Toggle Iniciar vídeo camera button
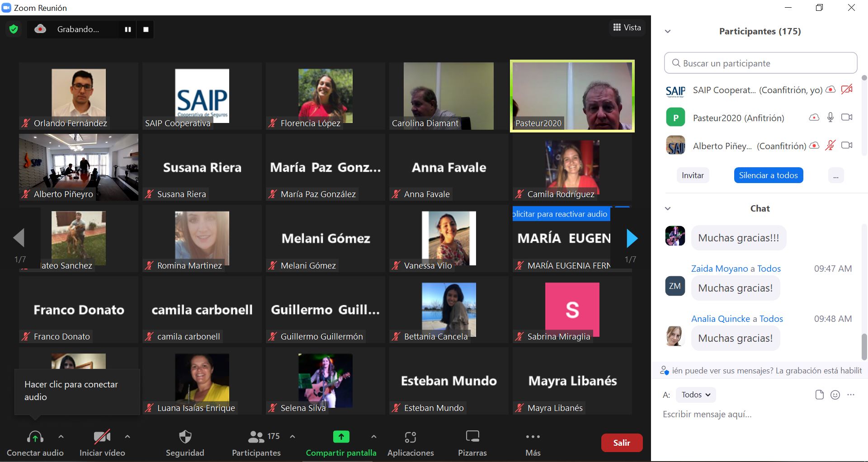Image resolution: width=868 pixels, height=462 pixels. click(102, 437)
